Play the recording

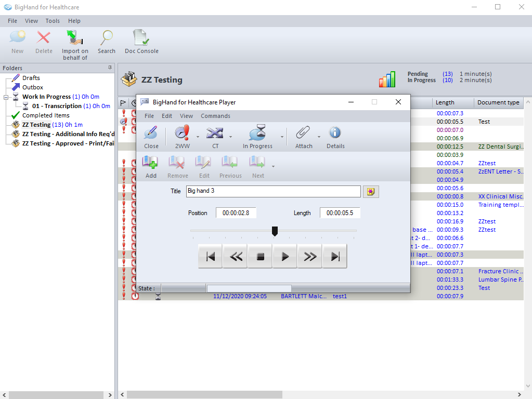pyautogui.click(x=285, y=256)
